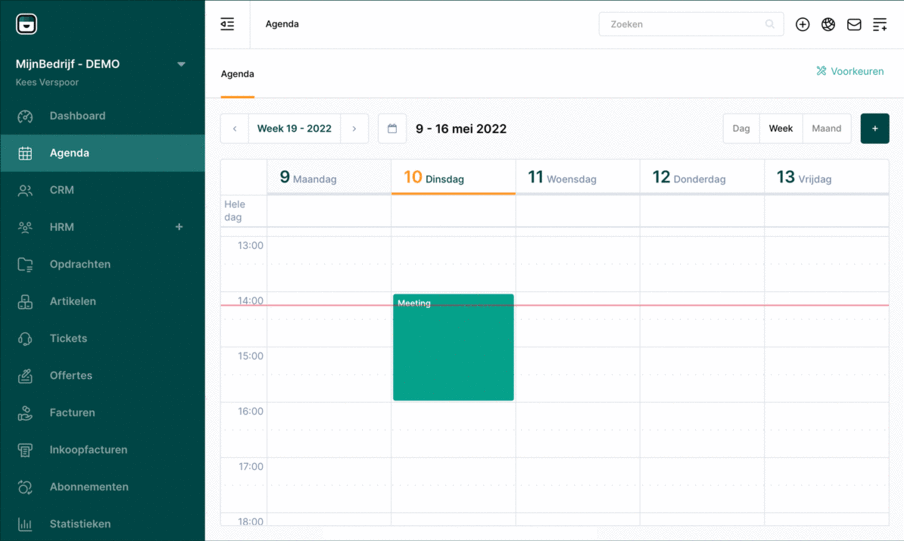Add new appointment with green plus button

pyautogui.click(x=874, y=129)
